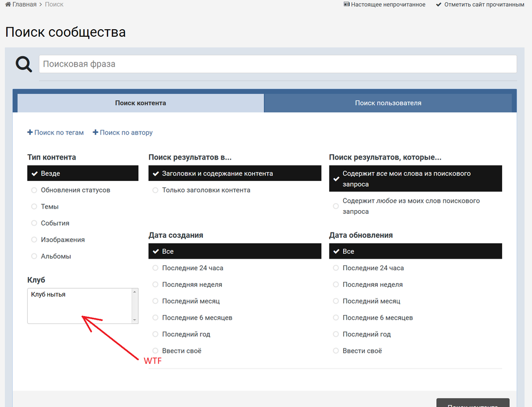Click plus icon for 'Поиск по автору'
The width and height of the screenshot is (532, 407).
[x=95, y=132]
